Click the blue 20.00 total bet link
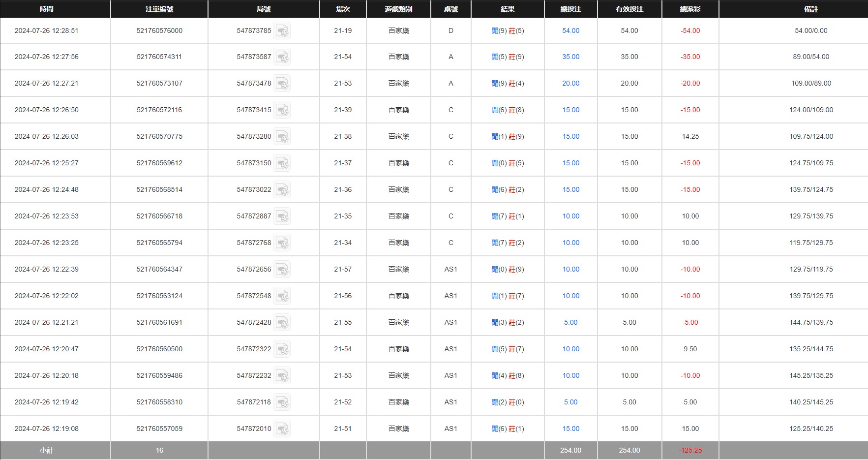This screenshot has height=460, width=868. 570,83
